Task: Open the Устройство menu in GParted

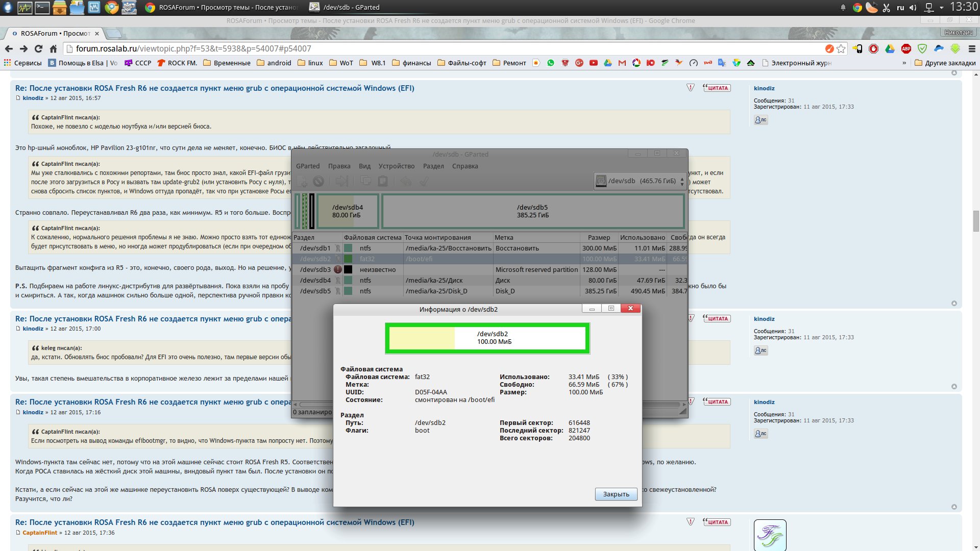Action: tap(396, 166)
